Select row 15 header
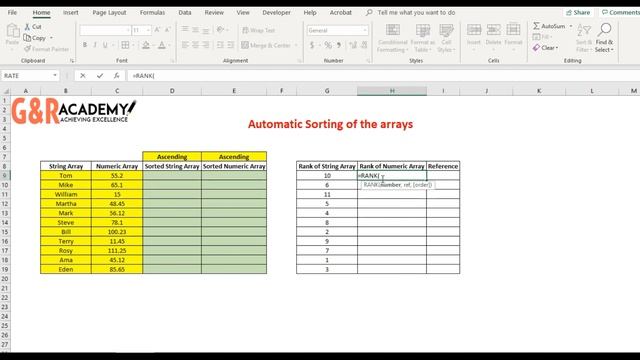This screenshot has width=640, height=360. tap(5, 232)
